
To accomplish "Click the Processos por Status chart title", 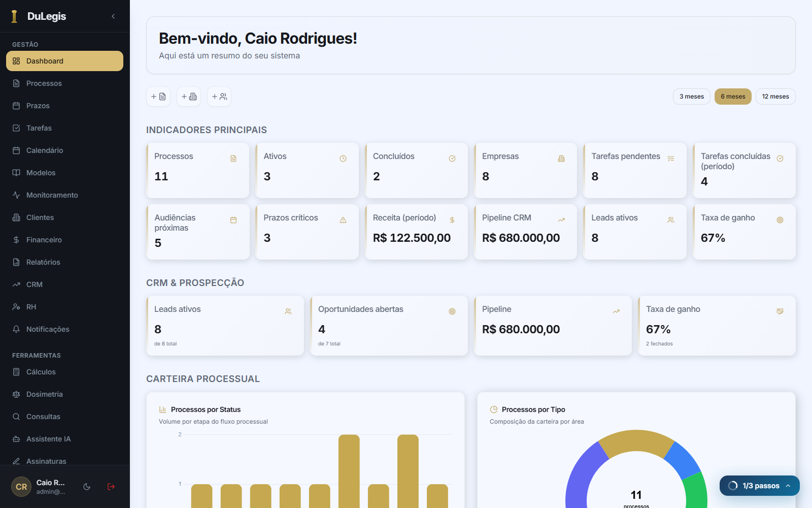I will (206, 409).
